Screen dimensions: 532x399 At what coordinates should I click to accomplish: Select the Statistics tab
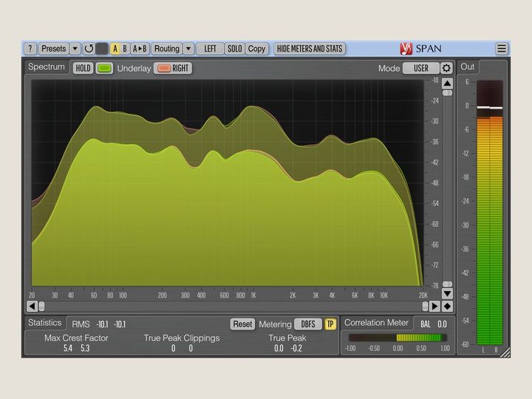tap(45, 323)
